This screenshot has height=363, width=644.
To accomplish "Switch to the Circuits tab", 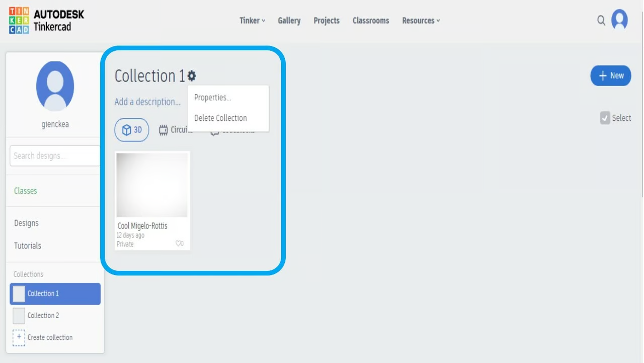I will pos(175,130).
